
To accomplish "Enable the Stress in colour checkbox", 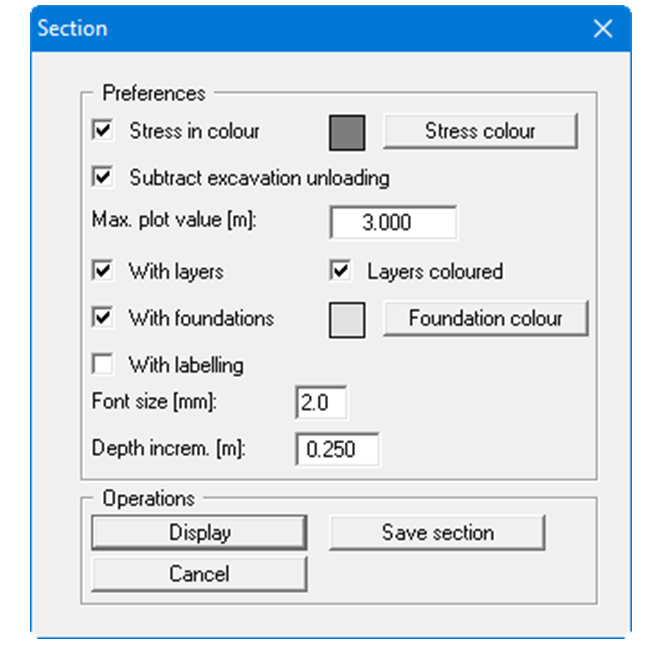I will point(101,131).
